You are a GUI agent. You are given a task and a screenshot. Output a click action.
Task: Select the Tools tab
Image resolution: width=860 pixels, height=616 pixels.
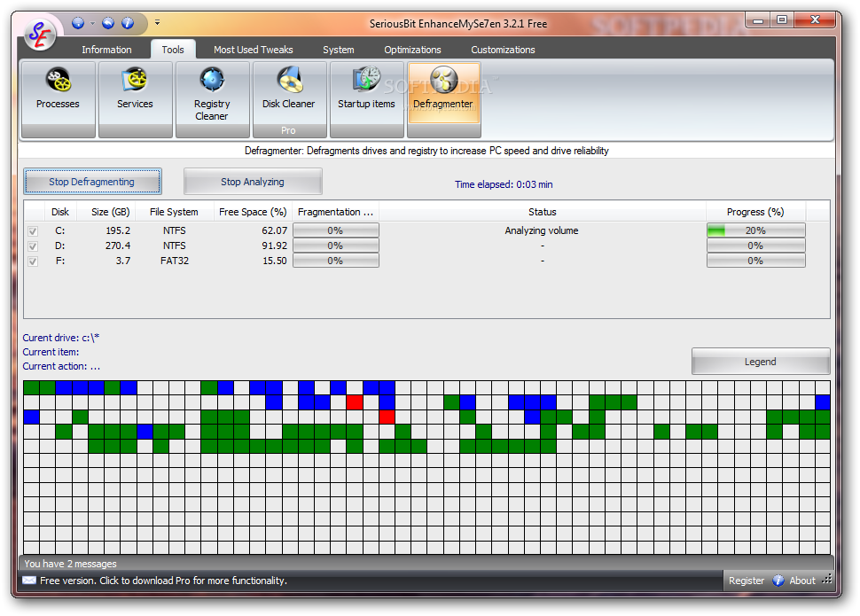173,50
